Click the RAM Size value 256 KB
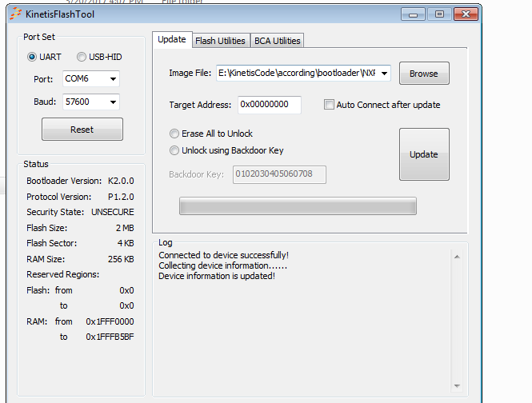This screenshot has height=403, width=532. pos(121,259)
